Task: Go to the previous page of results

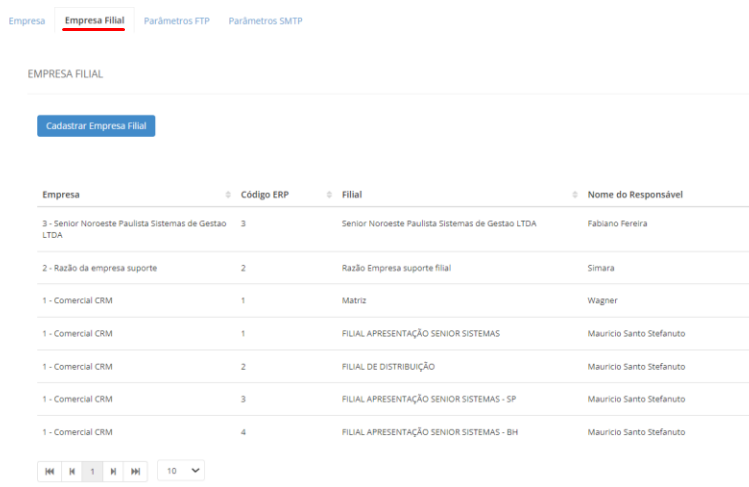Action: [72, 471]
